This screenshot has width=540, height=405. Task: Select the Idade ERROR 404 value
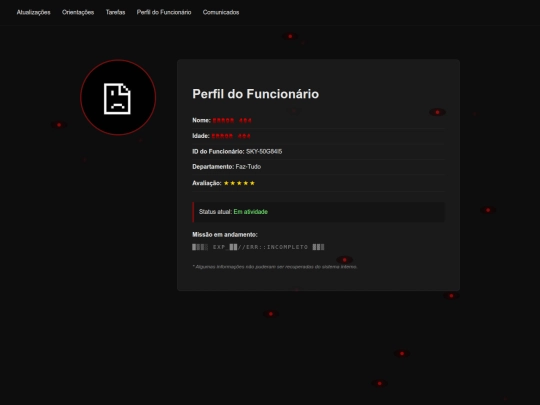[x=231, y=136]
